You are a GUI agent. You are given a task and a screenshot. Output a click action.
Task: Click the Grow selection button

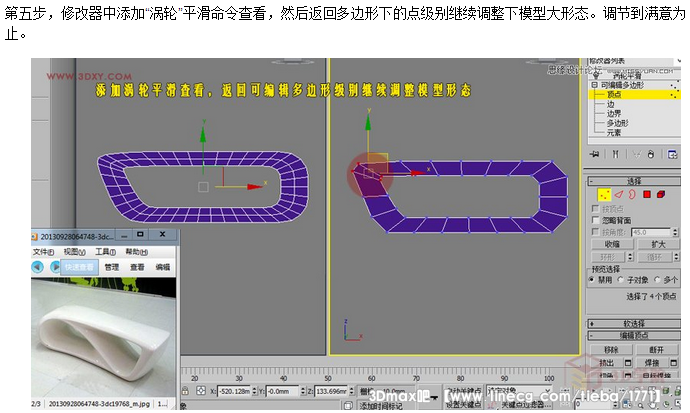[657, 245]
